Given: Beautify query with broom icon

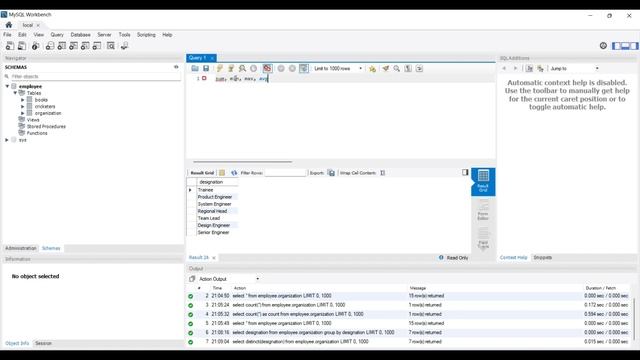Looking at the screenshot, I should coord(385,69).
